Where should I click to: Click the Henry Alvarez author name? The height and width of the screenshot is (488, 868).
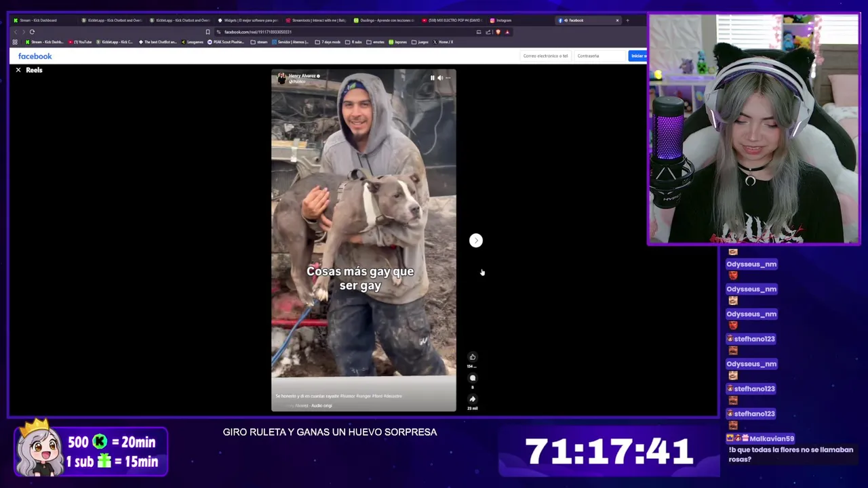302,76
